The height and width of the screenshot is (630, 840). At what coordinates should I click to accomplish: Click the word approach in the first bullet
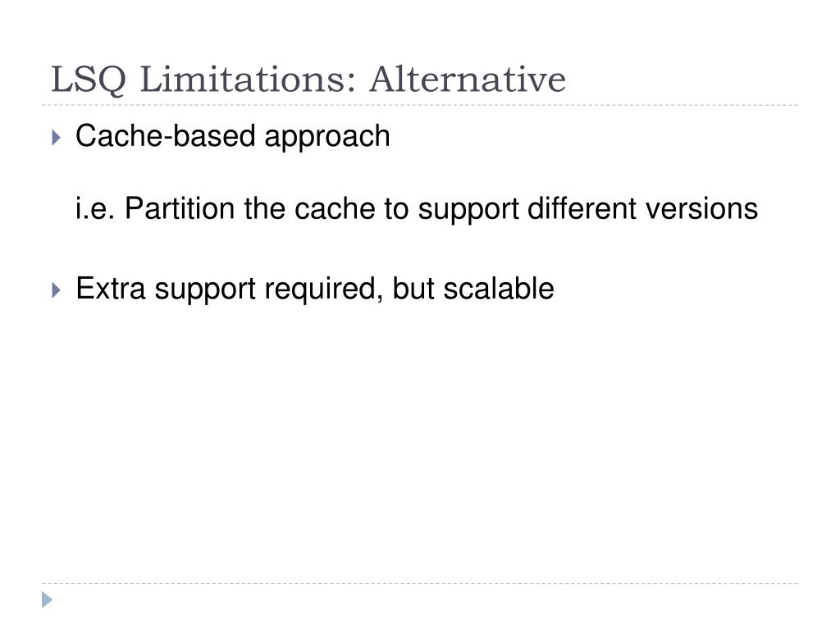click(327, 138)
